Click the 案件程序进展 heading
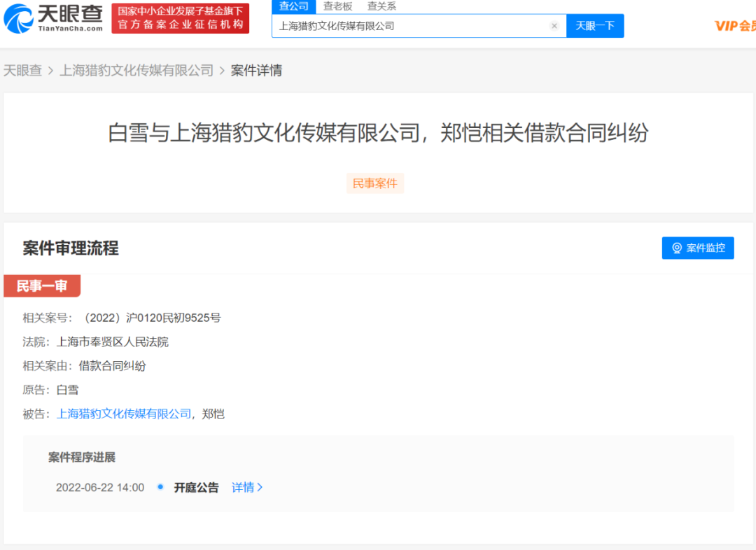The height and width of the screenshot is (550, 756). [x=81, y=458]
